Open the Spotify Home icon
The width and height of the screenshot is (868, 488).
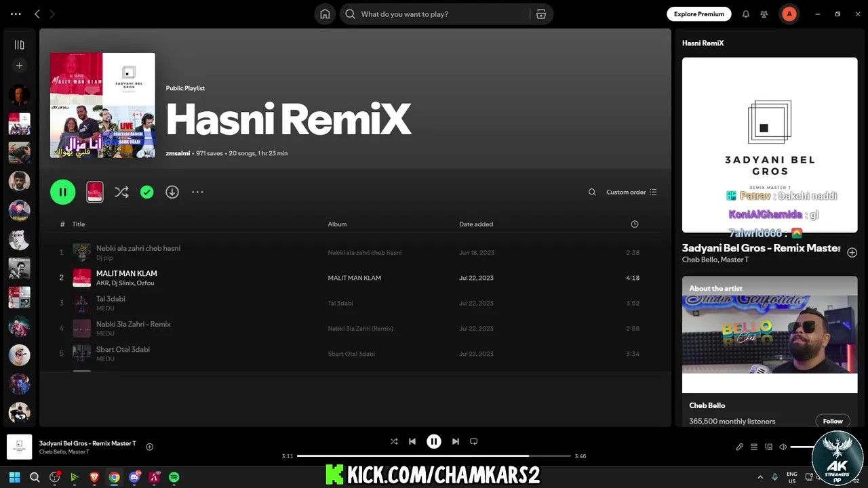325,14
